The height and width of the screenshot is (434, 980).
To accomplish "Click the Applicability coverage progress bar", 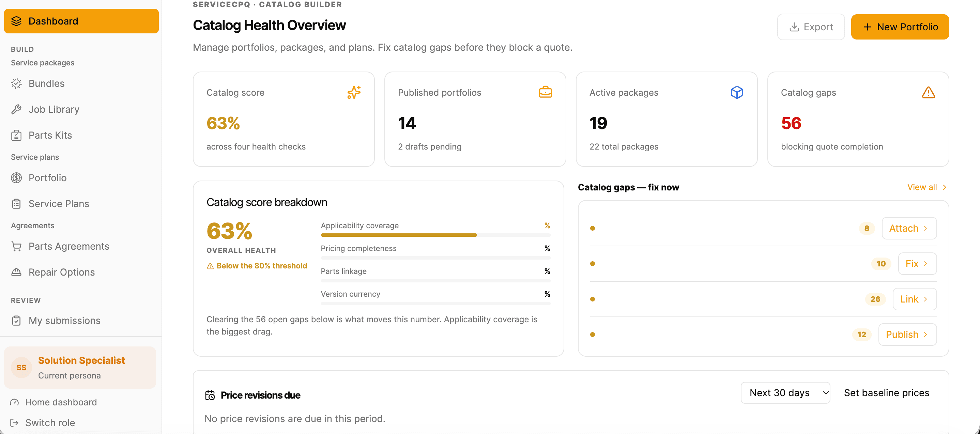I will point(435,235).
